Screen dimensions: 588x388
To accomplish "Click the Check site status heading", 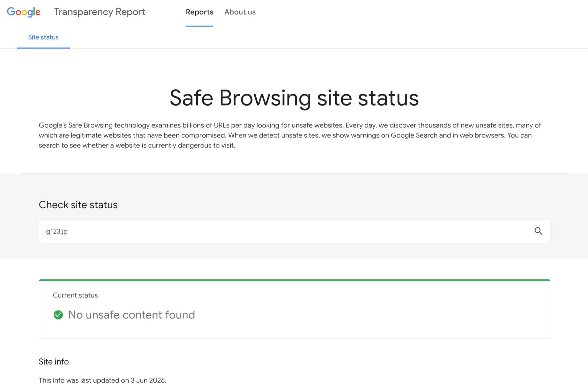I will (x=78, y=205).
